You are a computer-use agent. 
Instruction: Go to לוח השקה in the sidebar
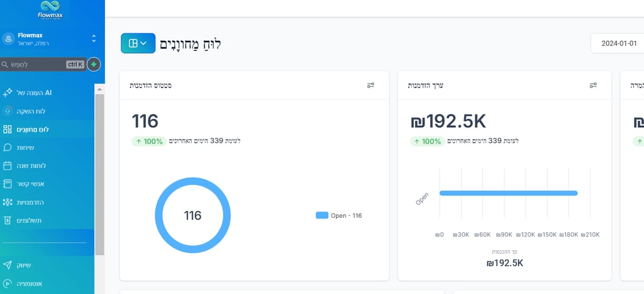tap(31, 111)
